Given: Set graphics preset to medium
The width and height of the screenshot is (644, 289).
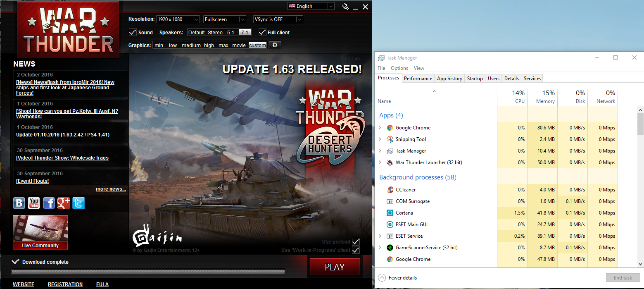Looking at the screenshot, I should pyautogui.click(x=191, y=45).
